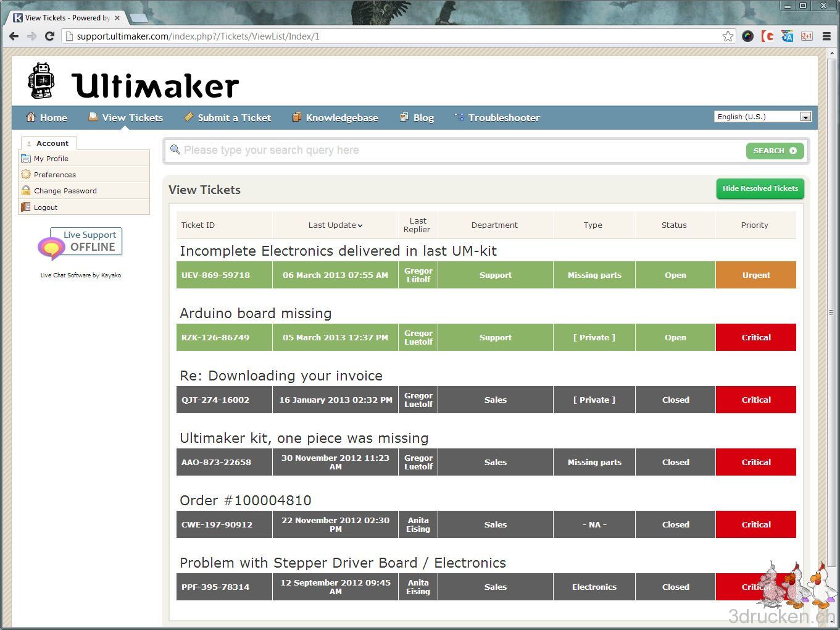Image resolution: width=840 pixels, height=630 pixels.
Task: Click ticket ID QJT-274-16002
Action: coord(215,400)
